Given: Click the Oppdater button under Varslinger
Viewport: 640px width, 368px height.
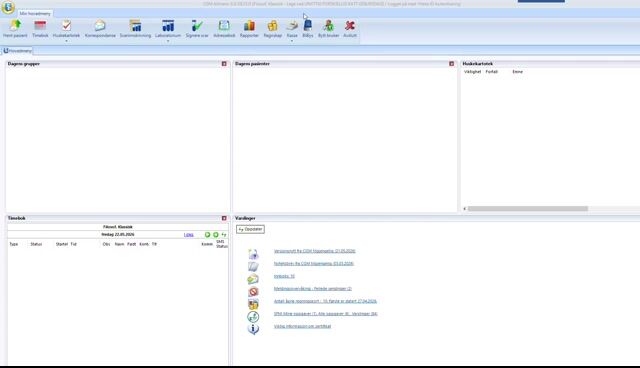Looking at the screenshot, I should (250, 229).
